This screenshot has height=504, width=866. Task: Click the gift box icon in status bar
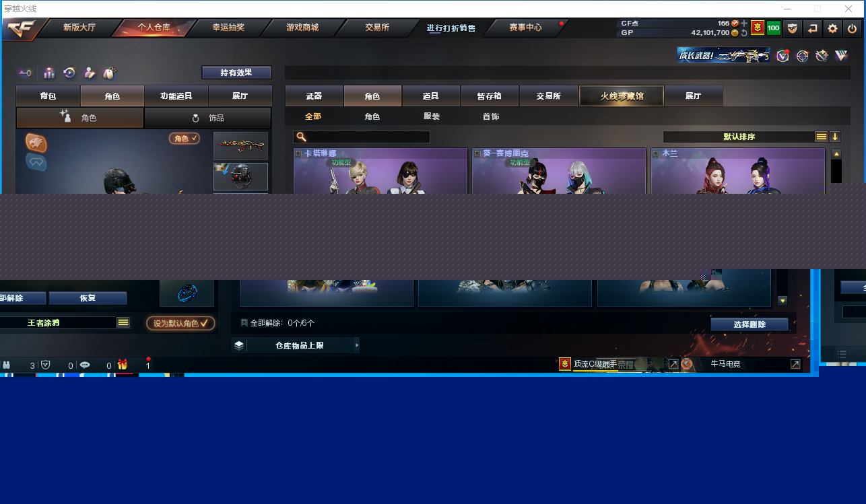click(123, 365)
